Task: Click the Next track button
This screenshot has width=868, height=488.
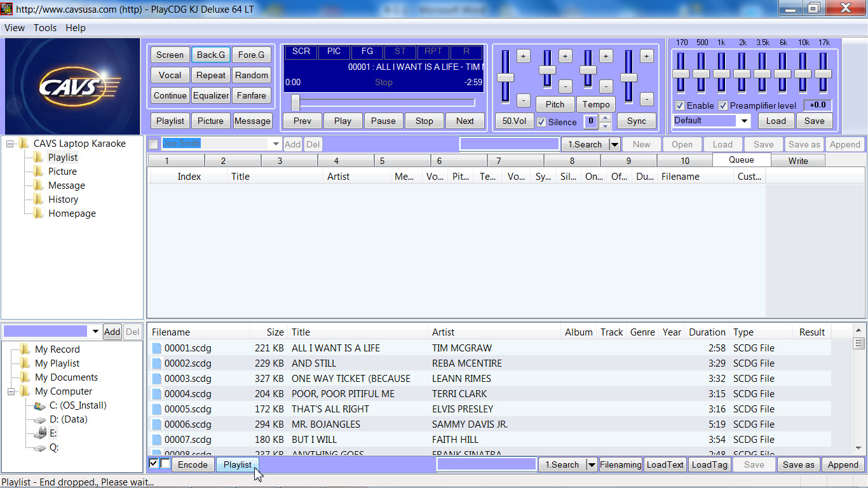Action: click(465, 121)
